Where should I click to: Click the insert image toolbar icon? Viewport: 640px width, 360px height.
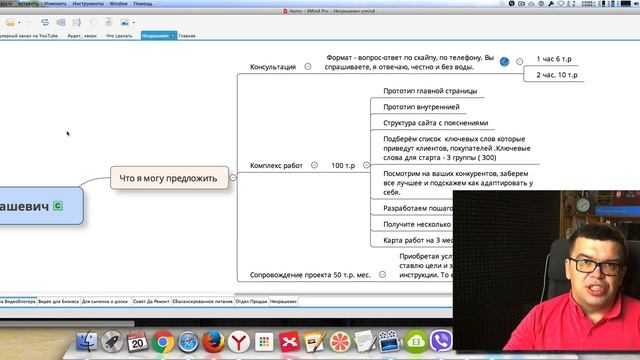124,22
